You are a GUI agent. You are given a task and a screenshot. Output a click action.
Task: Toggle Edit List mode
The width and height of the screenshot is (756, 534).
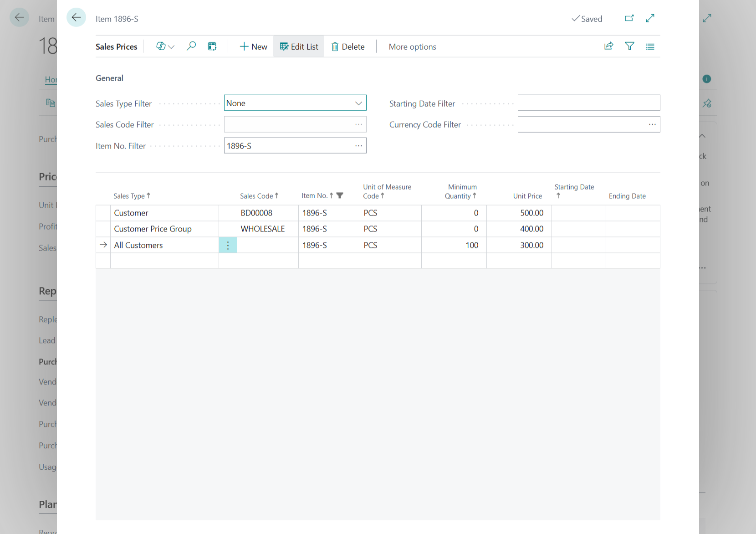click(299, 46)
